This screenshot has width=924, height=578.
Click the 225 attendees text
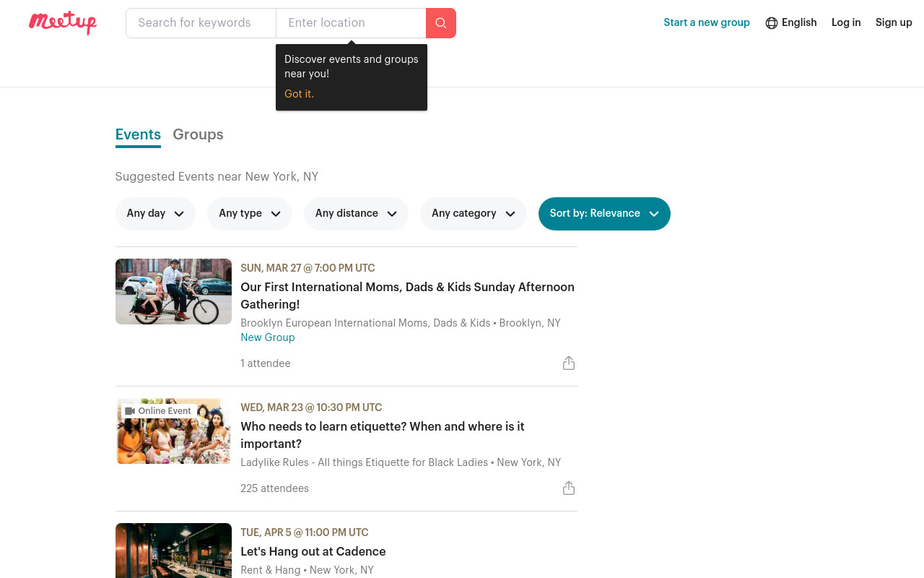pyautogui.click(x=274, y=488)
